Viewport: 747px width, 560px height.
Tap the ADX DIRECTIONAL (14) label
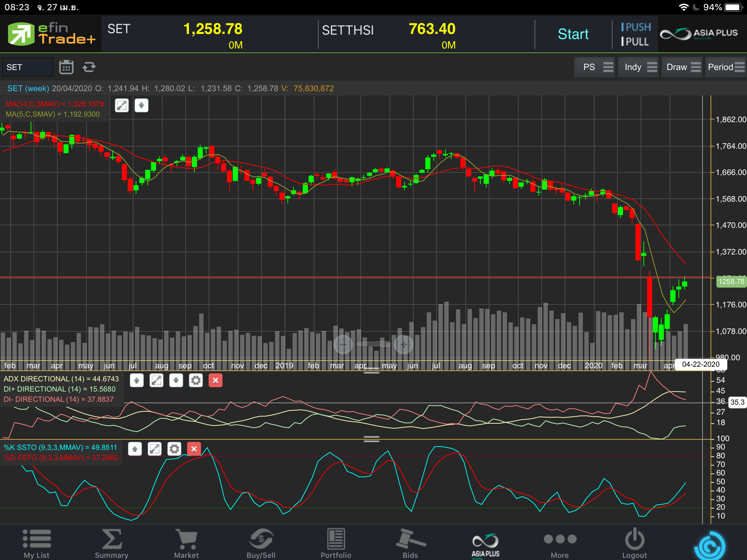(x=61, y=379)
